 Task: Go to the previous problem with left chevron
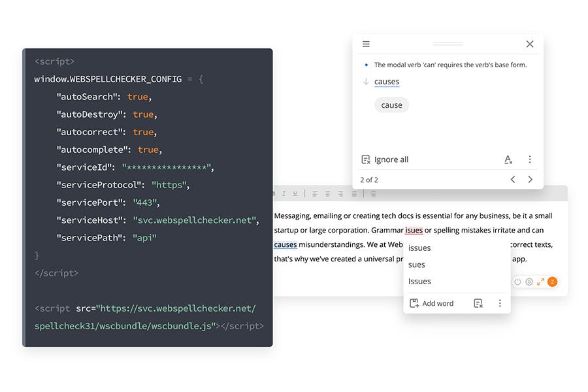coord(513,179)
